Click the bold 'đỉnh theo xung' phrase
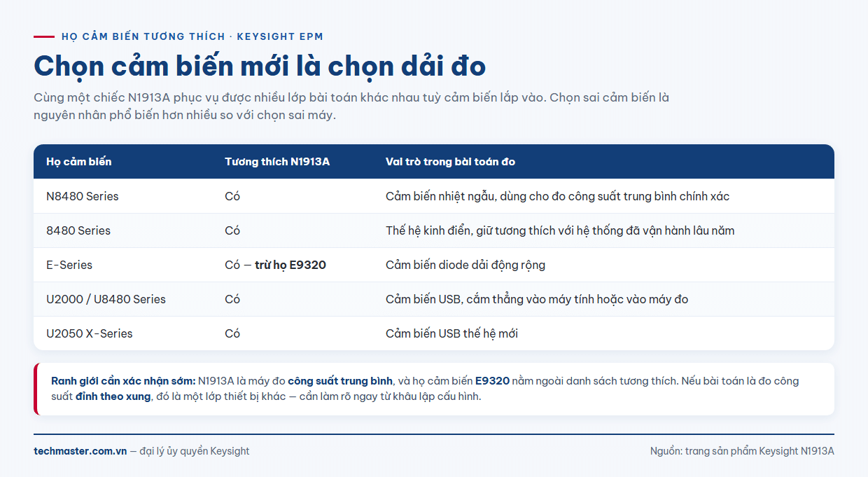This screenshot has height=477, width=868. 113,396
